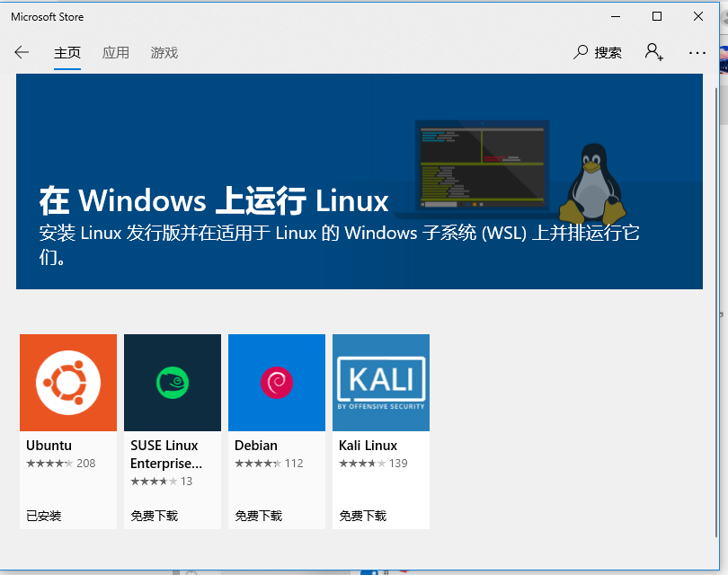This screenshot has width=728, height=575.
Task: Minimize the Microsoft Store window
Action: [x=616, y=17]
